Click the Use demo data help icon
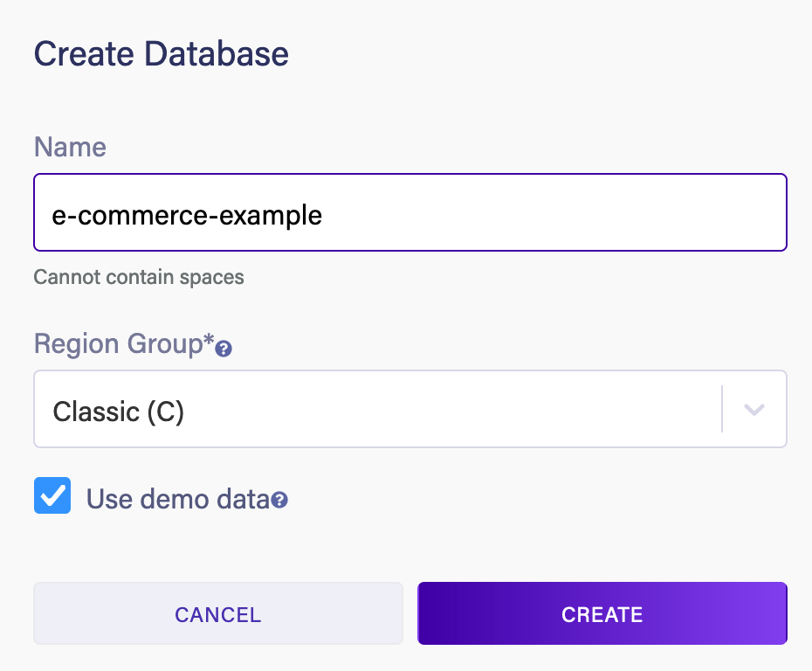This screenshot has height=671, width=812. point(279,501)
